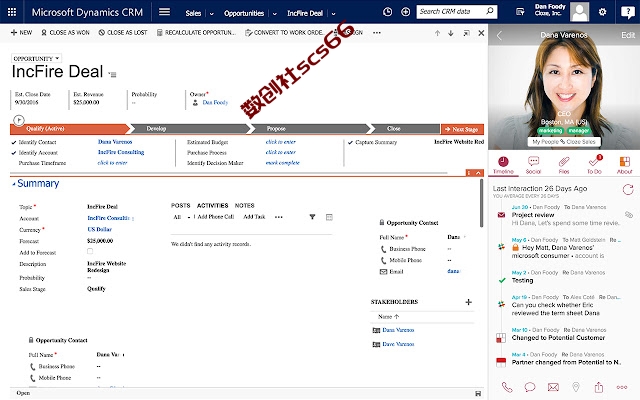The image size is (640, 400).
Task: Click the quick create plus icon
Action: (405, 12)
